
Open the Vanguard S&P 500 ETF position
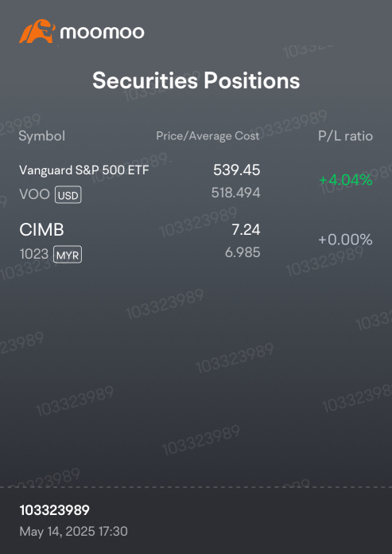(196, 181)
